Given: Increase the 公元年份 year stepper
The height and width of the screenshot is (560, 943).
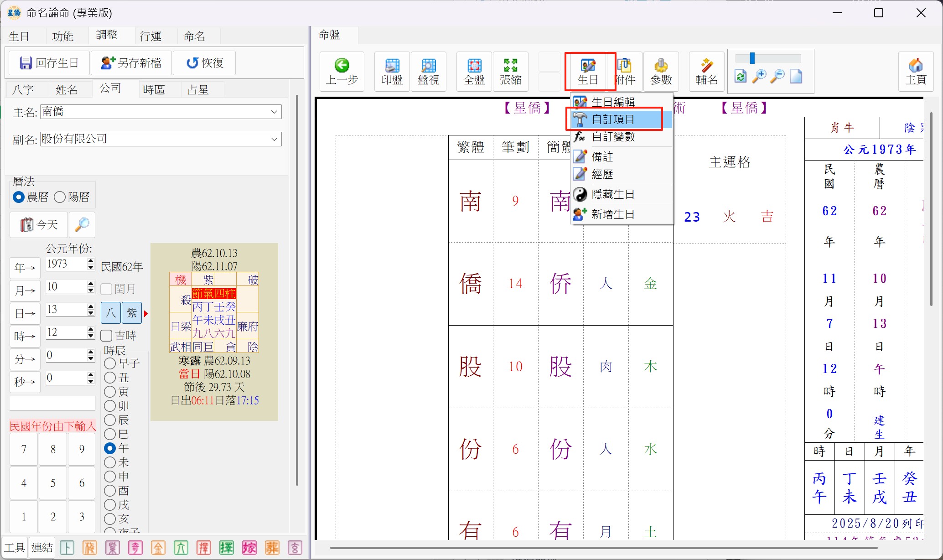Looking at the screenshot, I should coord(91,261).
